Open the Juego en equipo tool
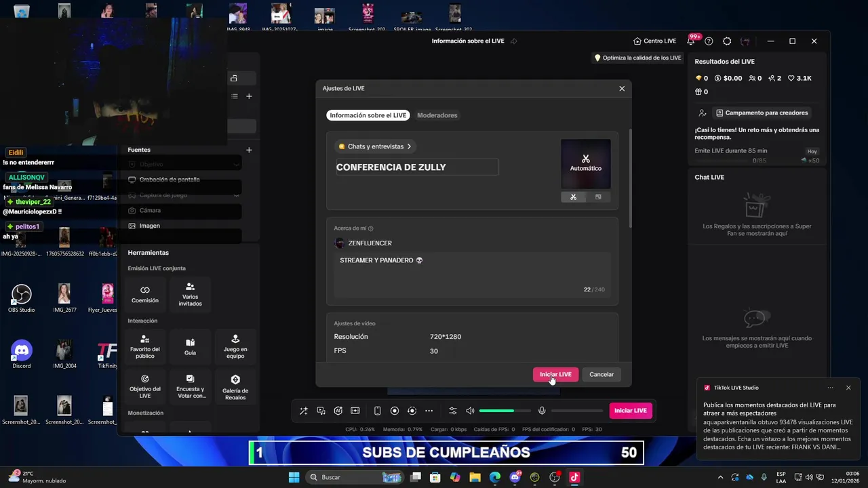Screen dimensions: 868x488 coord(235,346)
